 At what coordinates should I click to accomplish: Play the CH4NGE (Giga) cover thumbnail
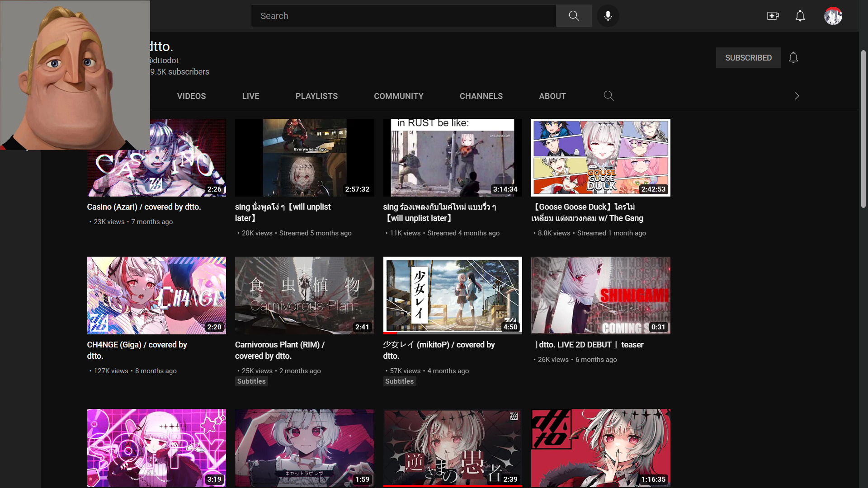point(156,296)
